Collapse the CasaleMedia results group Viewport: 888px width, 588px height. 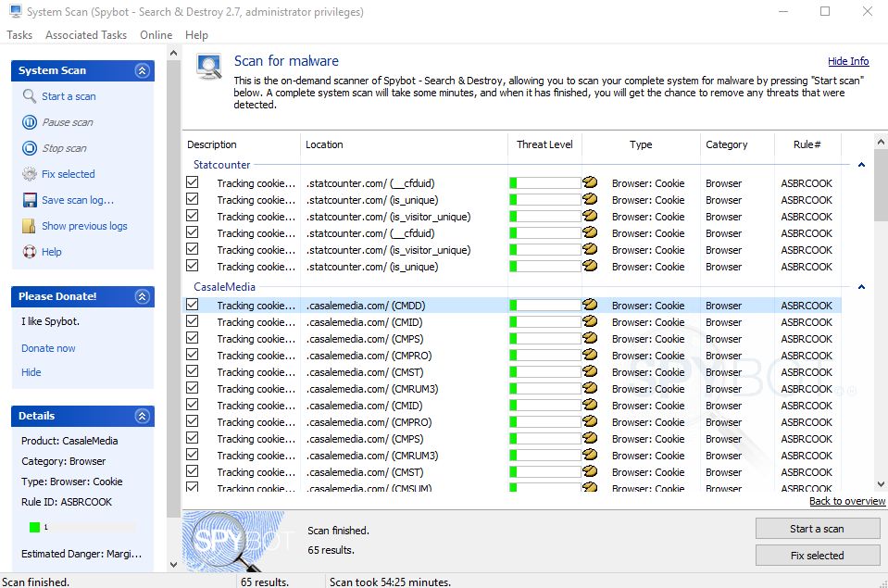point(861,287)
